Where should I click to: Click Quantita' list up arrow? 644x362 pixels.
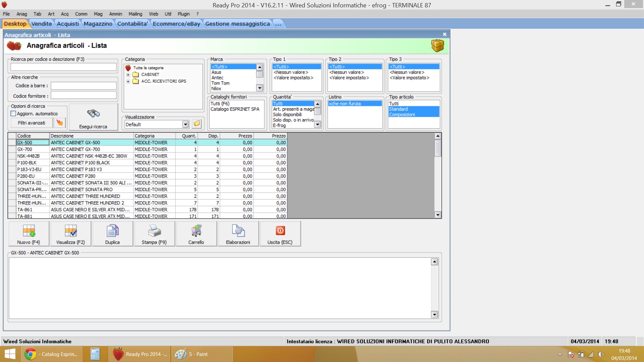point(318,104)
